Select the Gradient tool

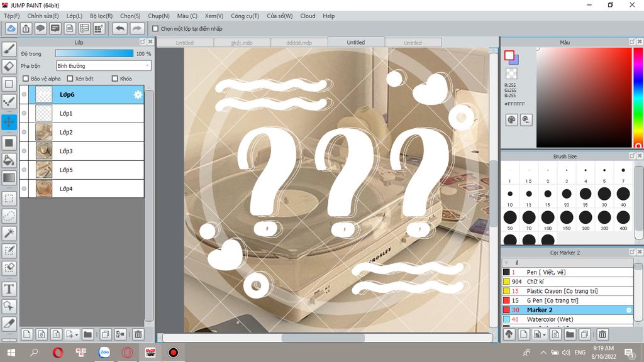click(x=9, y=178)
